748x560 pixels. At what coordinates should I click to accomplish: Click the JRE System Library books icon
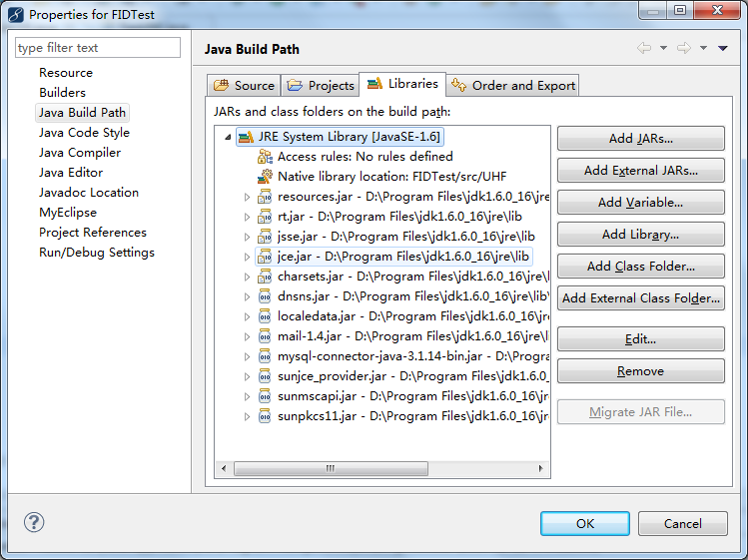tap(246, 137)
